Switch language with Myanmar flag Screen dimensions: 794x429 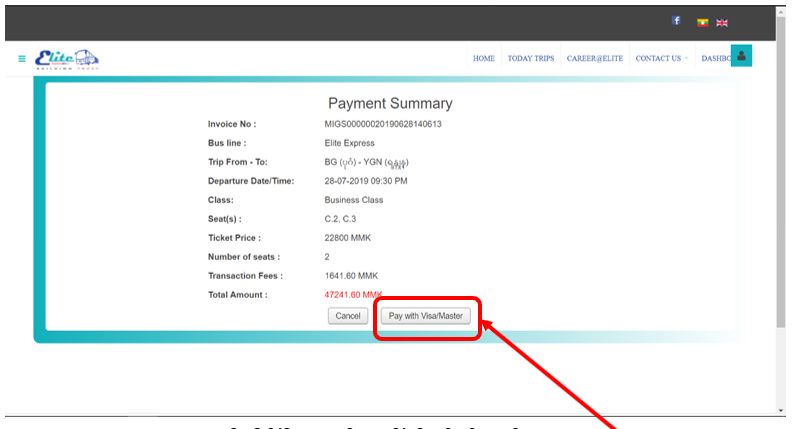click(x=704, y=22)
